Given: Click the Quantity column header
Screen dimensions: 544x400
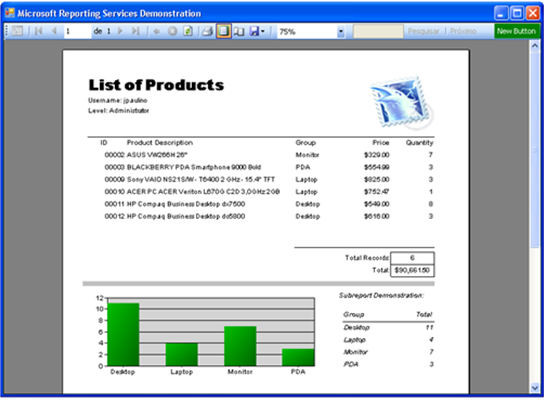Looking at the screenshot, I should pyautogui.click(x=419, y=143).
